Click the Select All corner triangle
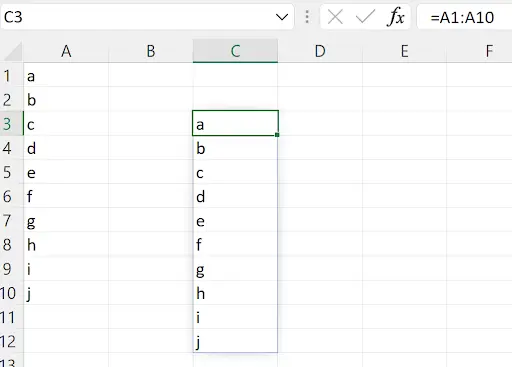Viewport: 512px width, 367px height. click(x=12, y=51)
